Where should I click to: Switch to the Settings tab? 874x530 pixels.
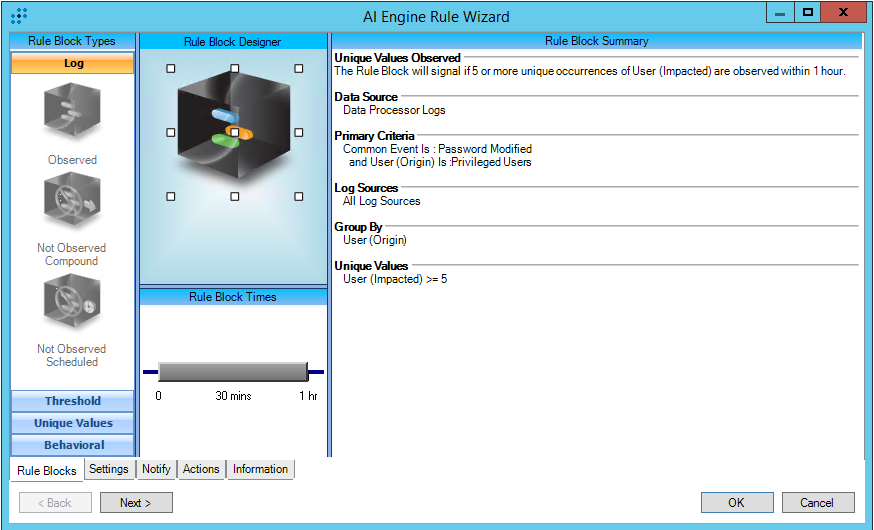108,469
